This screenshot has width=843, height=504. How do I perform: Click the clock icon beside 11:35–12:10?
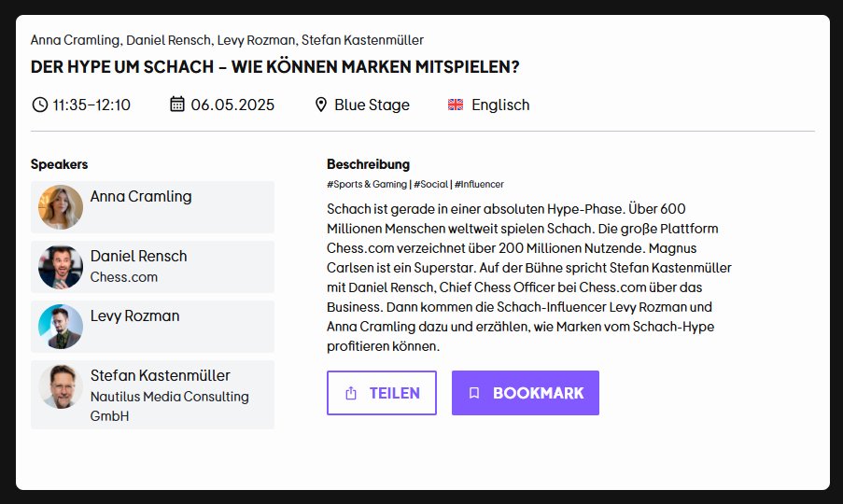pyautogui.click(x=39, y=105)
